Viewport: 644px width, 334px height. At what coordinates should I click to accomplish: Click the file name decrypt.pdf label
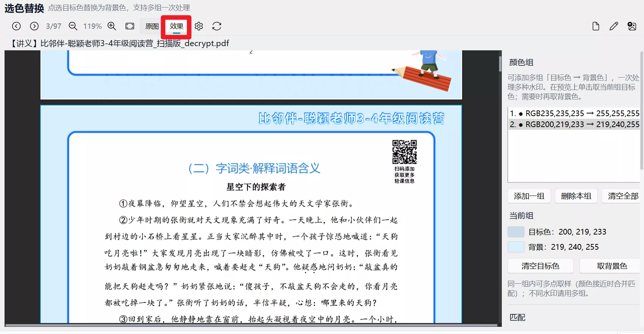coord(119,43)
